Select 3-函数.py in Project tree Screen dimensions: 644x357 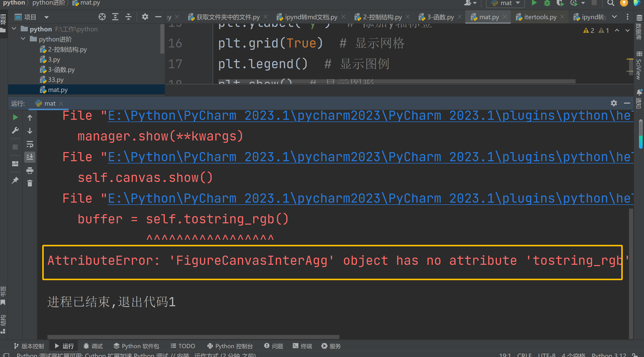61,69
